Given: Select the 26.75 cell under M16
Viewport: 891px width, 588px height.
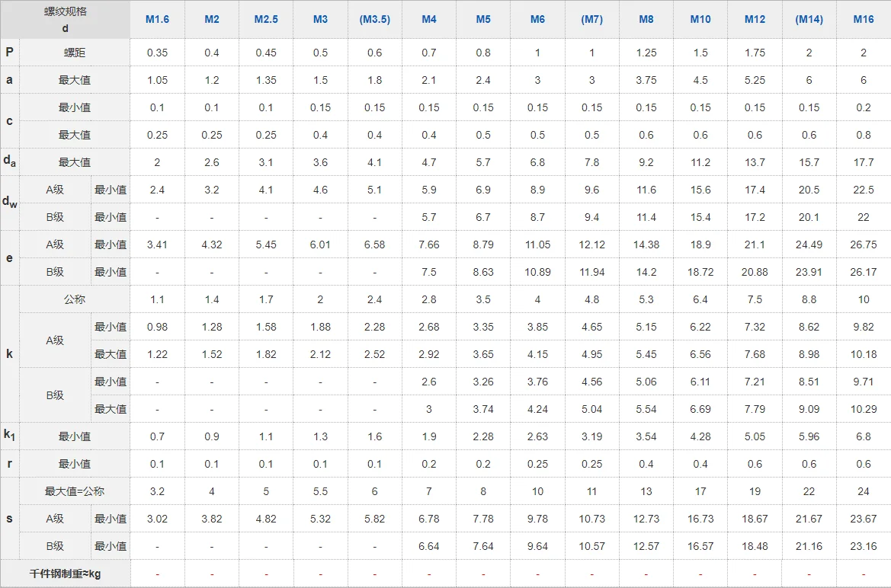Looking at the screenshot, I should point(864,244).
